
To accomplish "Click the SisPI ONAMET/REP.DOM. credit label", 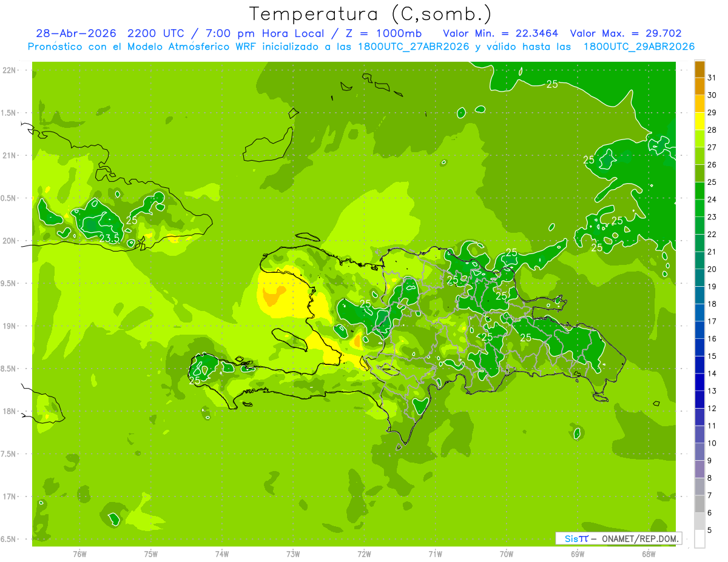I will pyautogui.click(x=618, y=538).
